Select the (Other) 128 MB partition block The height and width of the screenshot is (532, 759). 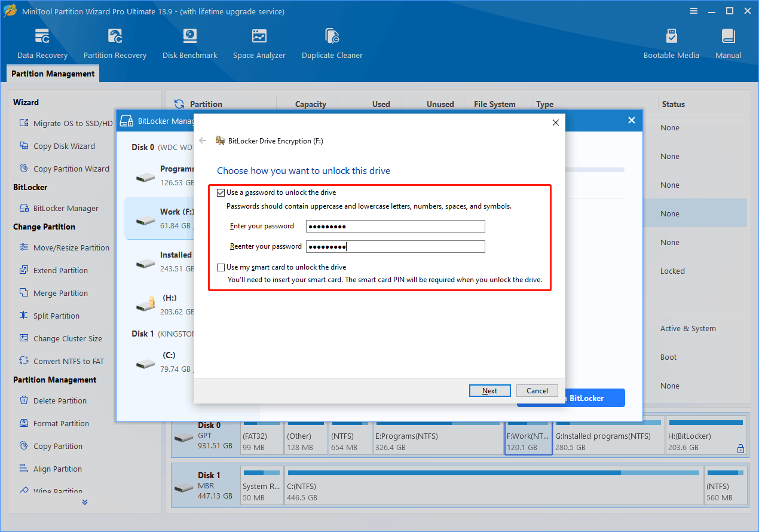click(x=305, y=436)
